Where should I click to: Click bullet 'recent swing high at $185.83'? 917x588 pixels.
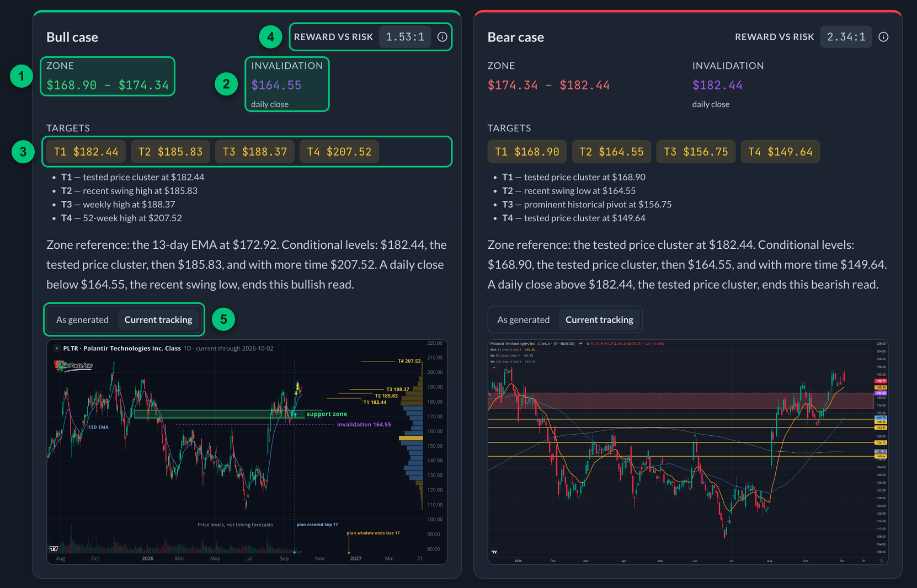[129, 191]
